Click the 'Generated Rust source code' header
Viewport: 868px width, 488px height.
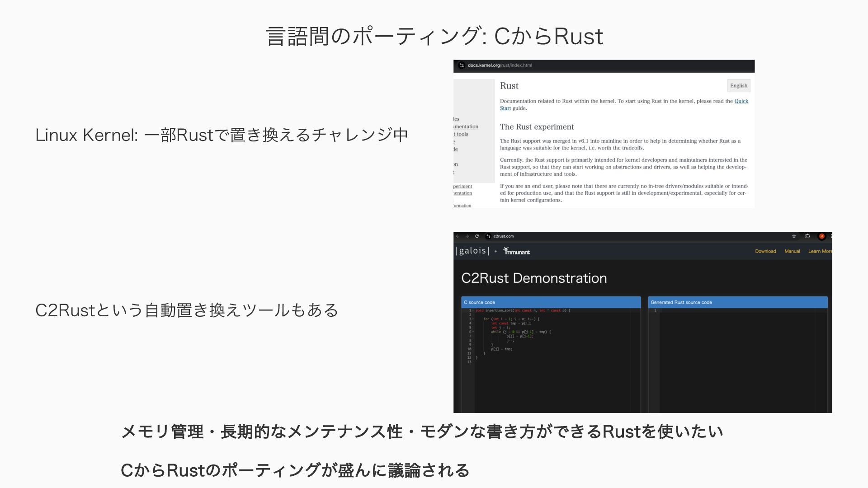point(738,302)
